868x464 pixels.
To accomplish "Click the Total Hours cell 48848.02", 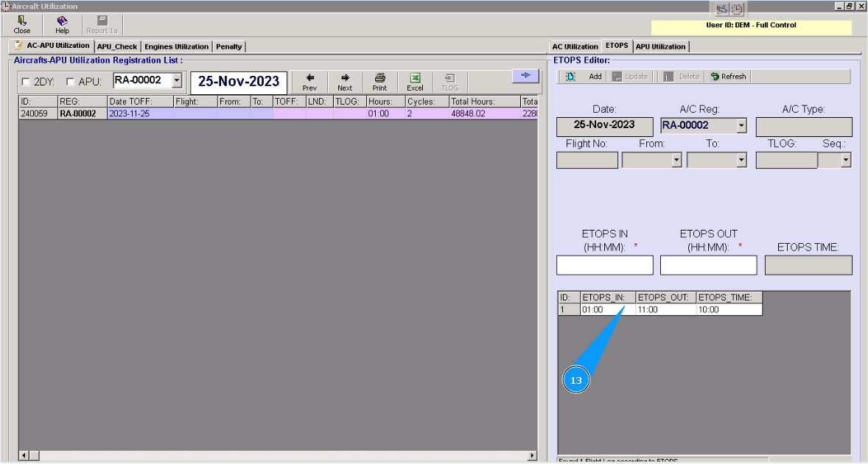I will pos(484,113).
